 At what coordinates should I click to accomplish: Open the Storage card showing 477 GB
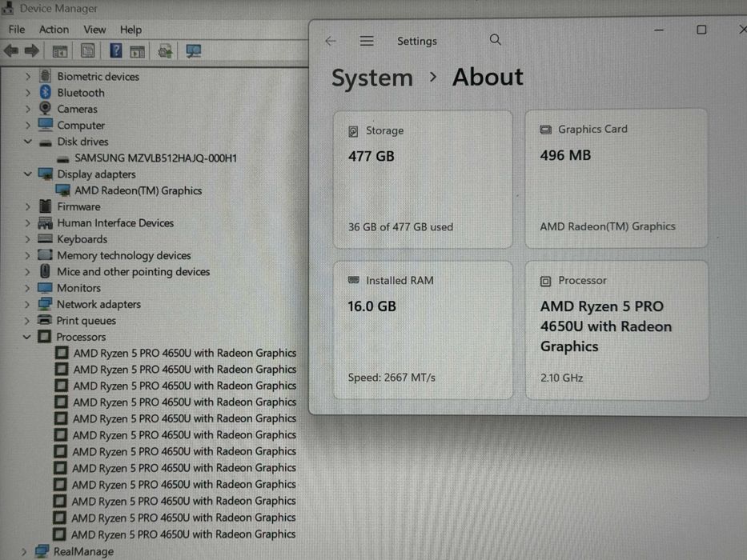pyautogui.click(x=423, y=179)
